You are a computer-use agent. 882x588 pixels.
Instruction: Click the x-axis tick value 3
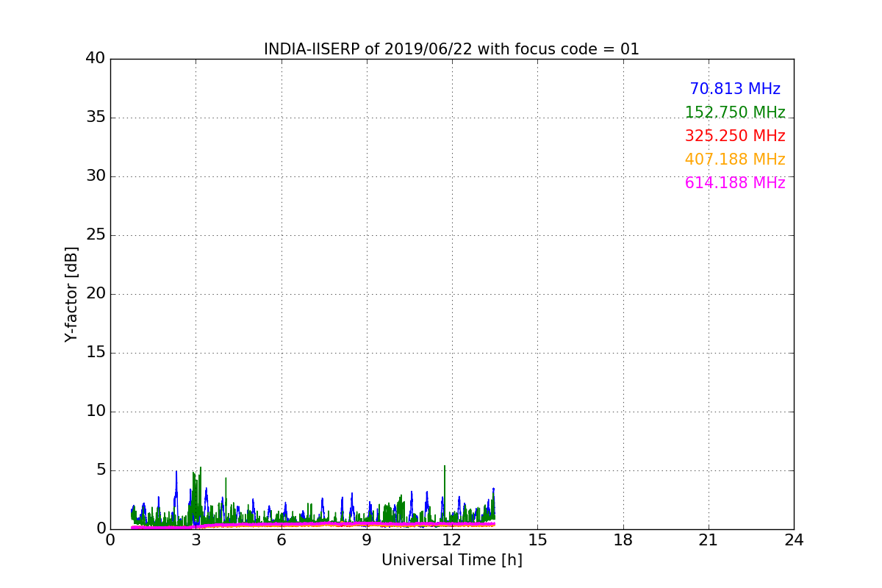(x=196, y=540)
